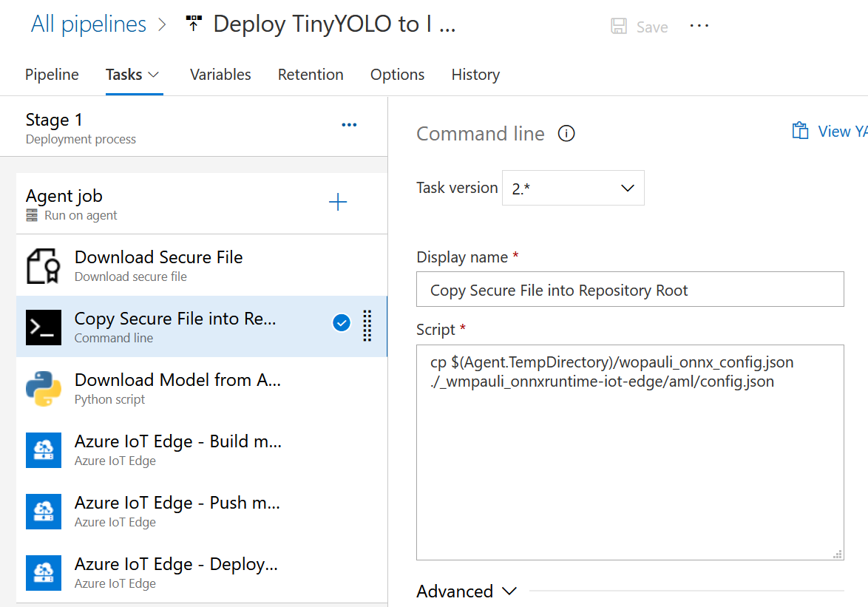Screen dimensions: 868x607
Task: Grab the drag handle on the Copy Secure File task
Action: click(x=367, y=326)
